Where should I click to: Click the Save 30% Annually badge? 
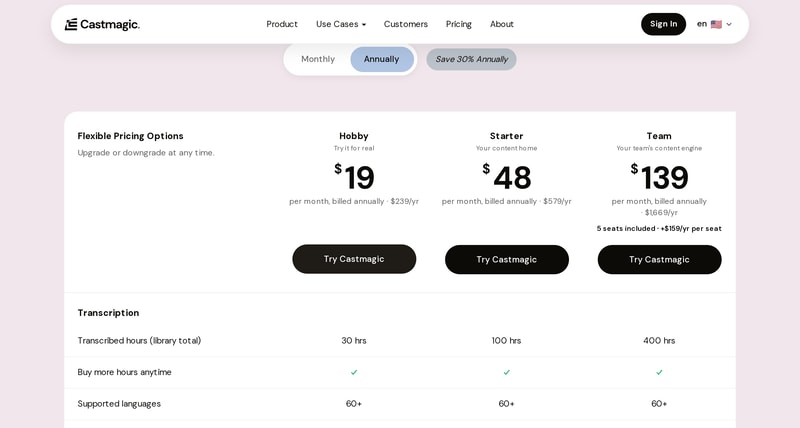coord(471,59)
